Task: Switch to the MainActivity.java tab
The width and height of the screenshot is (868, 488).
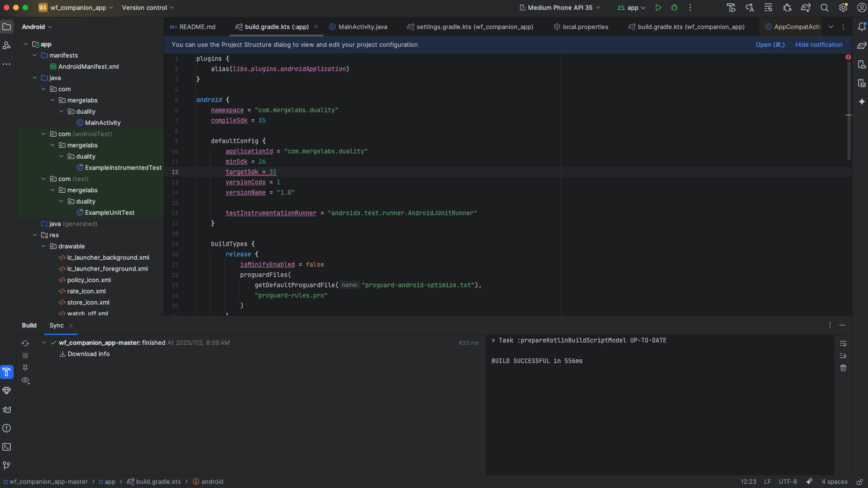Action: 362,27
